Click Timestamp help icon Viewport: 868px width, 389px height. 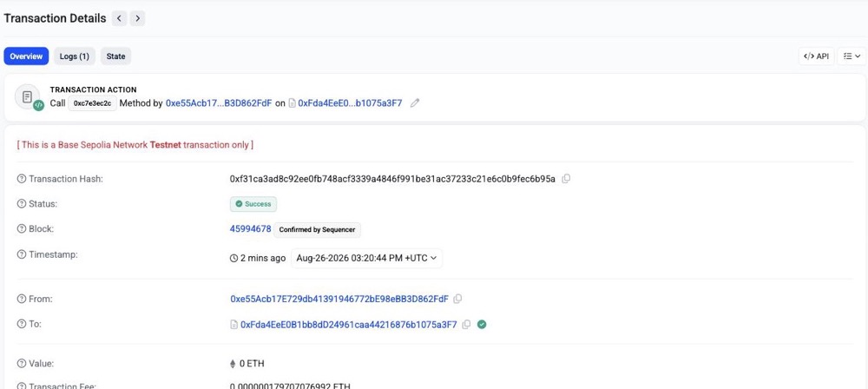(x=22, y=254)
